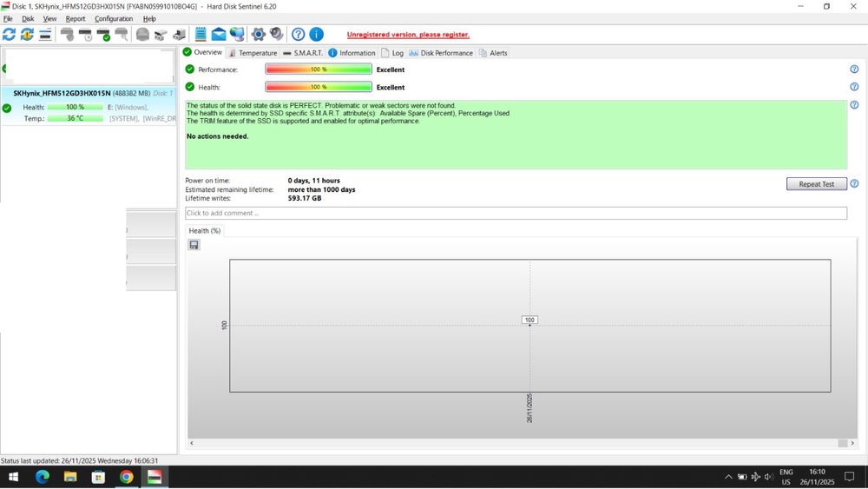The height and width of the screenshot is (489, 868).
Task: Click the blue envelope email icon
Action: point(219,35)
